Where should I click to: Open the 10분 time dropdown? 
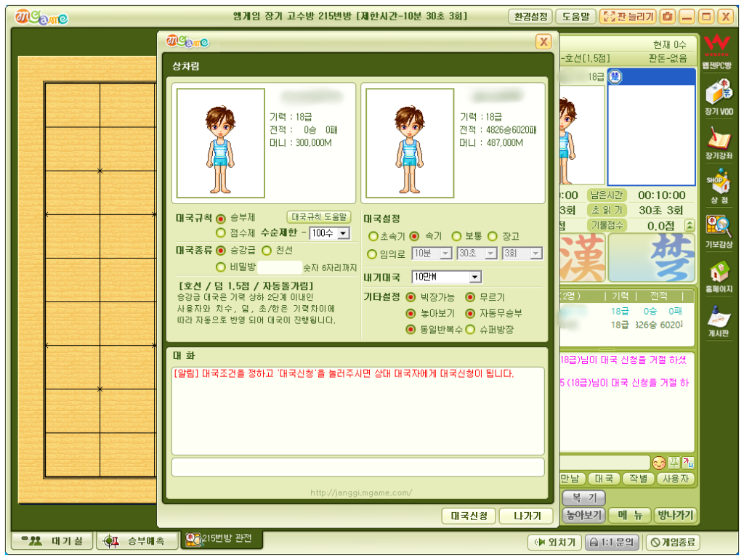click(x=432, y=253)
